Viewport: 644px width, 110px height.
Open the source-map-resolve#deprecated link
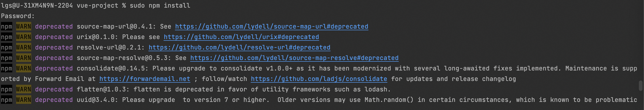[294, 58]
